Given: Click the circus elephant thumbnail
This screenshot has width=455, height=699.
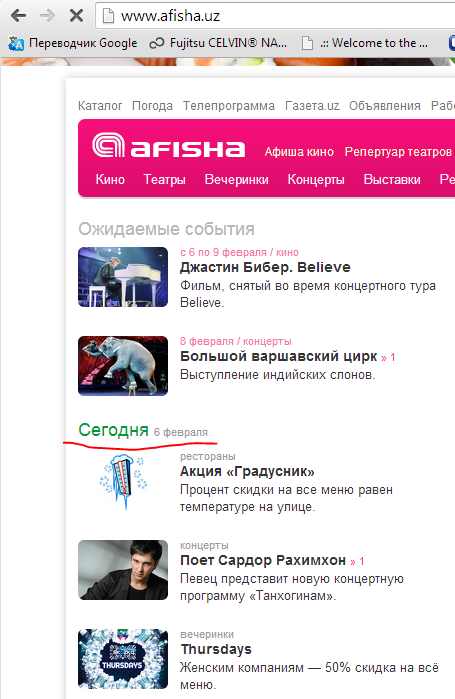Looking at the screenshot, I should [x=123, y=366].
